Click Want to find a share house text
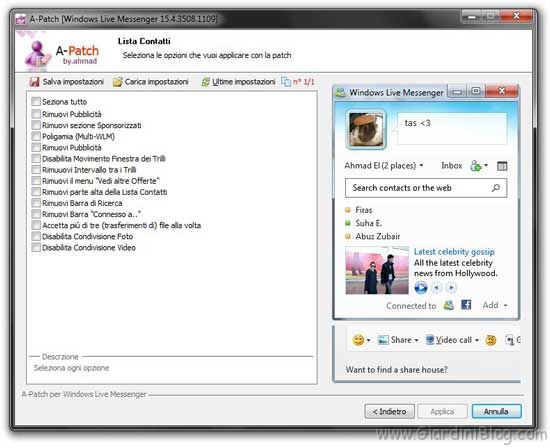Image resolution: width=550 pixels, height=448 pixels. [396, 369]
